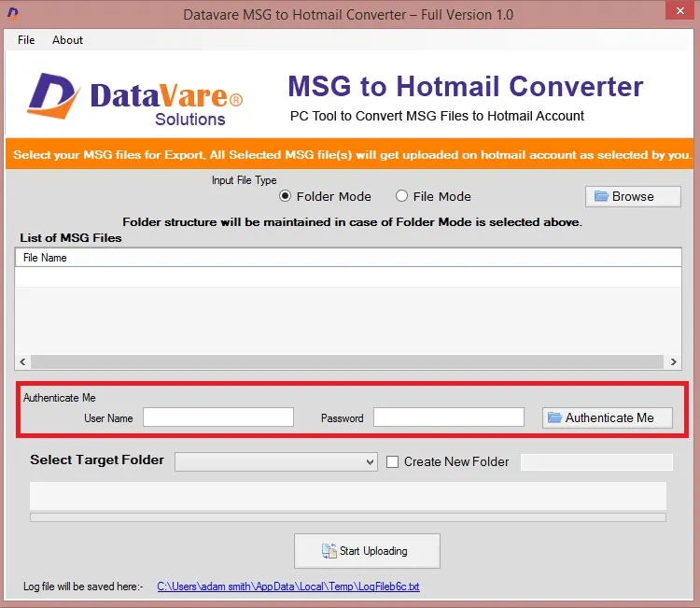Select File Mode radio button
Image resolution: width=700 pixels, height=608 pixels.
click(x=401, y=196)
